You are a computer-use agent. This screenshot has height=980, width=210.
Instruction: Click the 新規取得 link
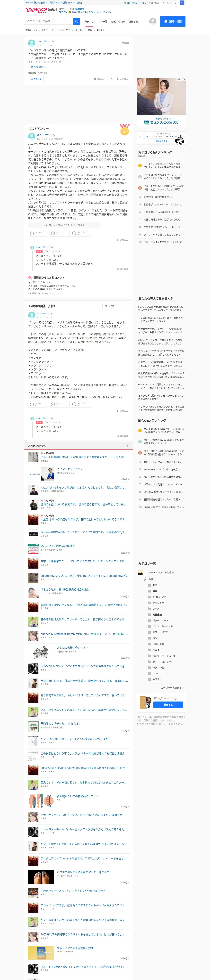(x=80, y=9)
